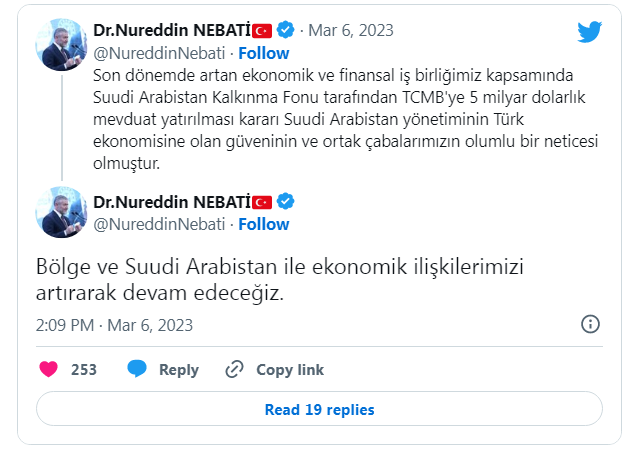Viewport: 628px width, 450px height.
Task: Click the copy link chain icon
Action: click(x=235, y=369)
